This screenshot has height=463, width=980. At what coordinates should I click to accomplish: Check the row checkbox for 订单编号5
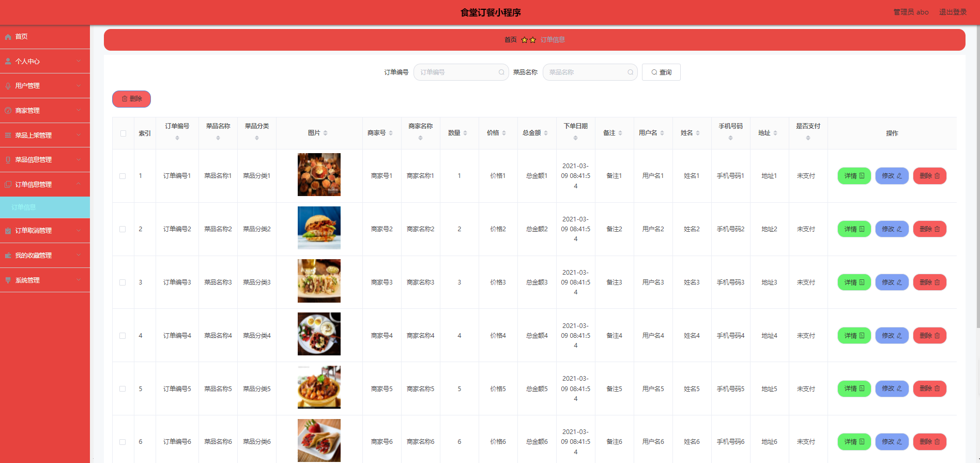point(122,389)
